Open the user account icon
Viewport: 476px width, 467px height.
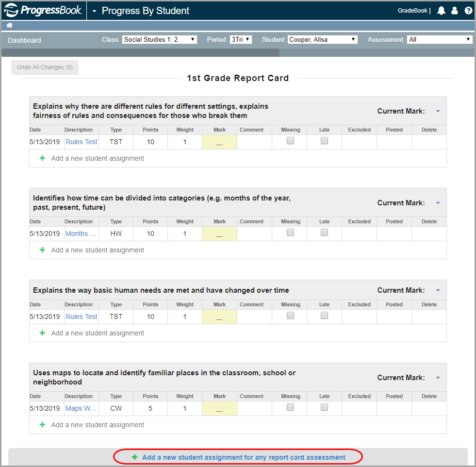pyautogui.click(x=455, y=11)
